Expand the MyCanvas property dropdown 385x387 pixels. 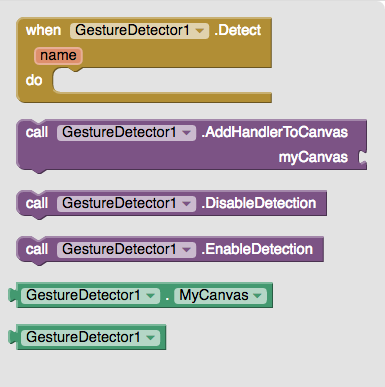tap(220, 296)
